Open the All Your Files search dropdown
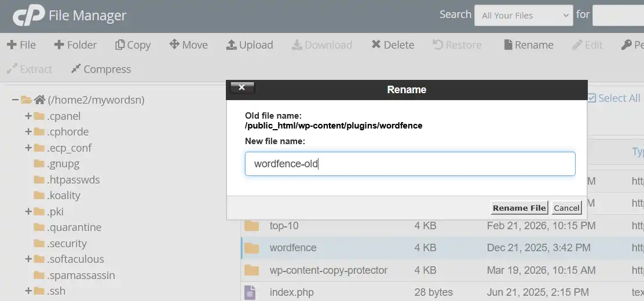This screenshot has width=644, height=301. pyautogui.click(x=524, y=15)
